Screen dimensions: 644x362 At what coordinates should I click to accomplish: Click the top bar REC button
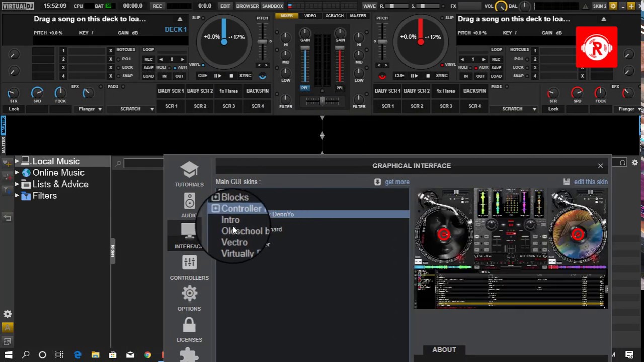pos(157,6)
